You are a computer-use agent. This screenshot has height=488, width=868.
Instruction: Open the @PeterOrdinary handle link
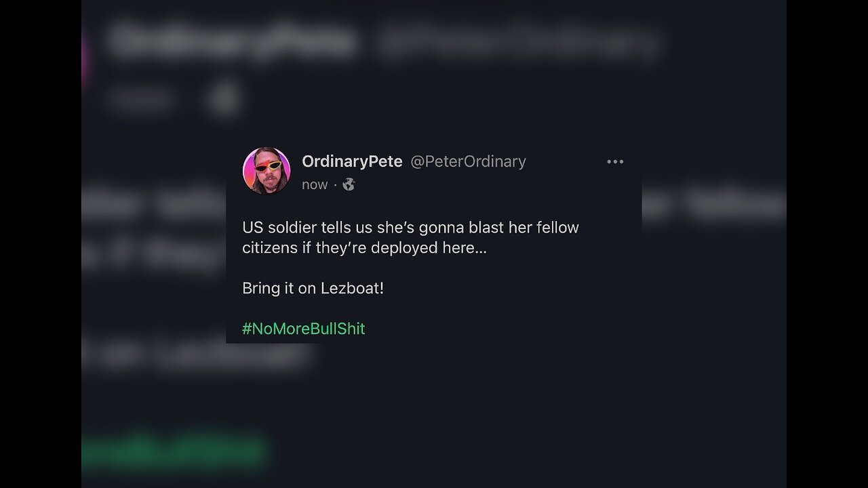468,161
